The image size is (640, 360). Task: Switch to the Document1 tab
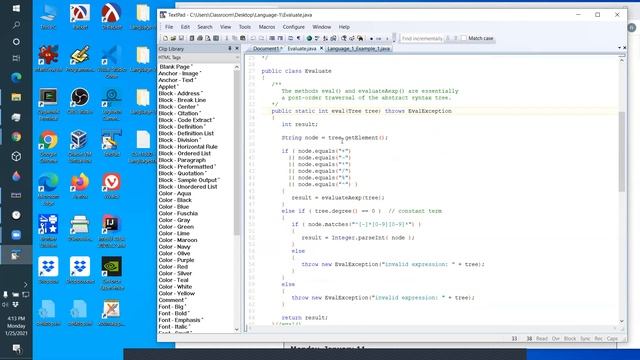(267, 49)
